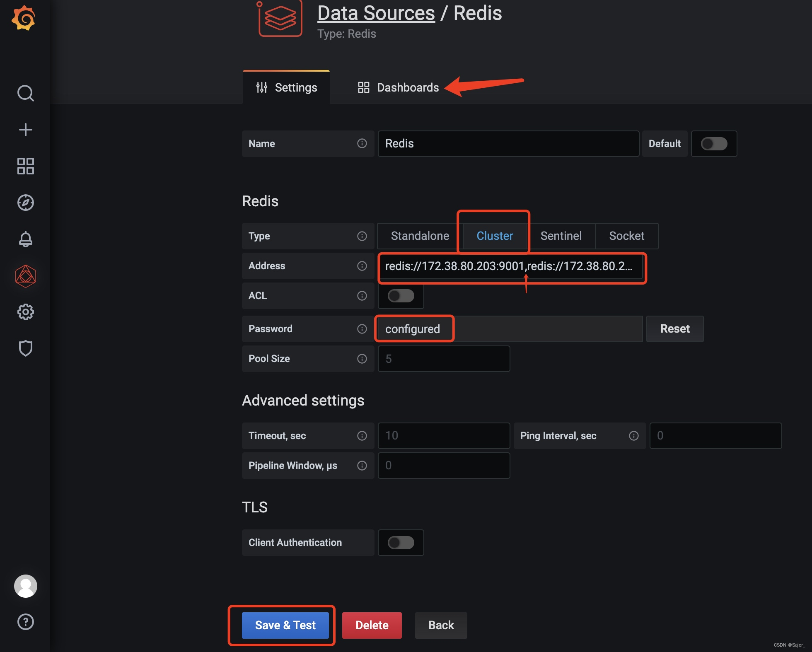Image resolution: width=812 pixels, height=652 pixels.
Task: Click the Save & Test button
Action: [285, 625]
